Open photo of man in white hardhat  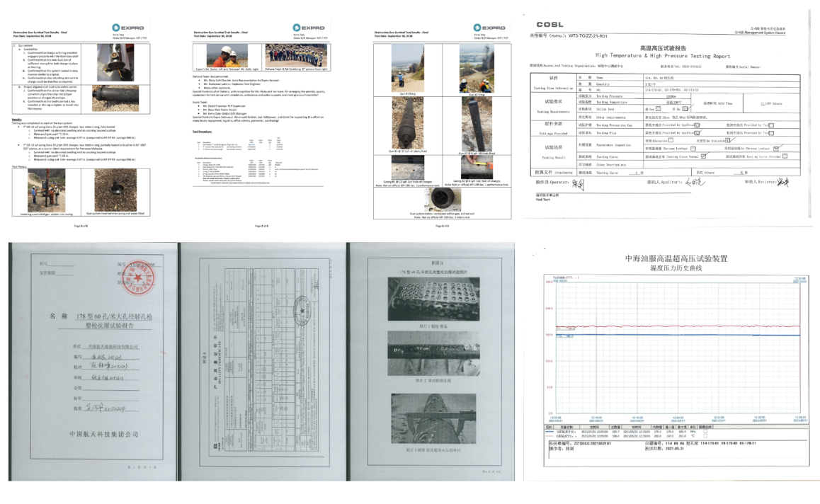(227, 55)
